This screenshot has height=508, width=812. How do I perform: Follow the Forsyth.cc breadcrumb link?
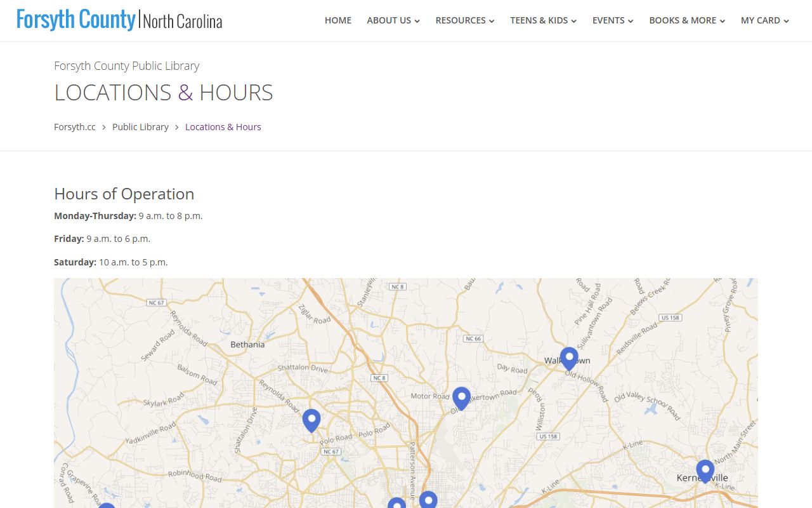[x=75, y=127]
